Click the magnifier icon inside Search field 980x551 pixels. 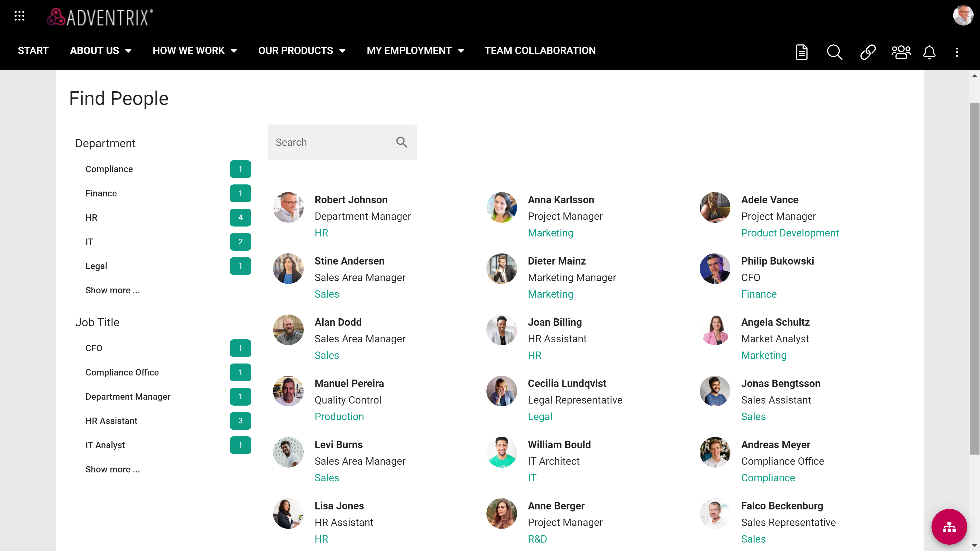click(401, 142)
